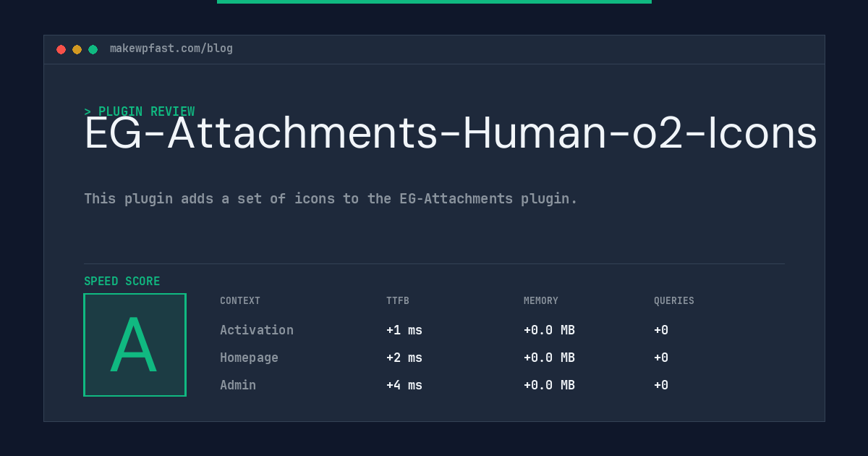The width and height of the screenshot is (868, 456).
Task: Click the MEMORY column header
Action: (x=541, y=301)
